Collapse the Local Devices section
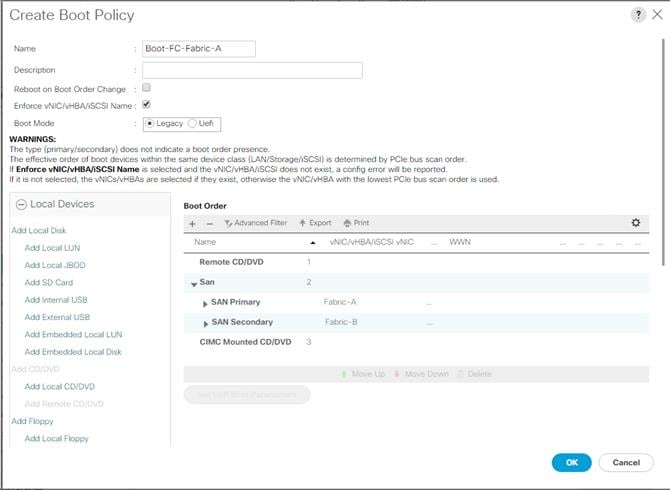The height and width of the screenshot is (490, 670). tap(21, 205)
